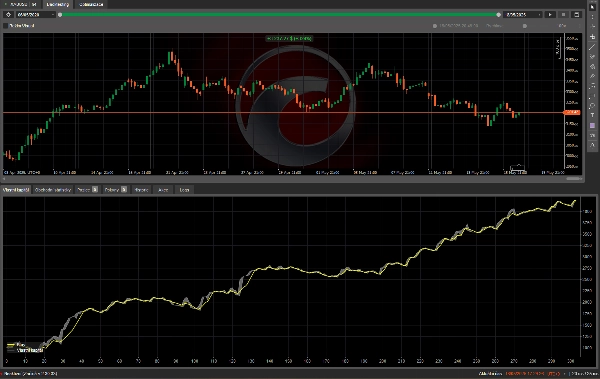The height and width of the screenshot is (379, 600).
Task: Toggle the Visual mode checkbox
Action: [x=5, y=26]
